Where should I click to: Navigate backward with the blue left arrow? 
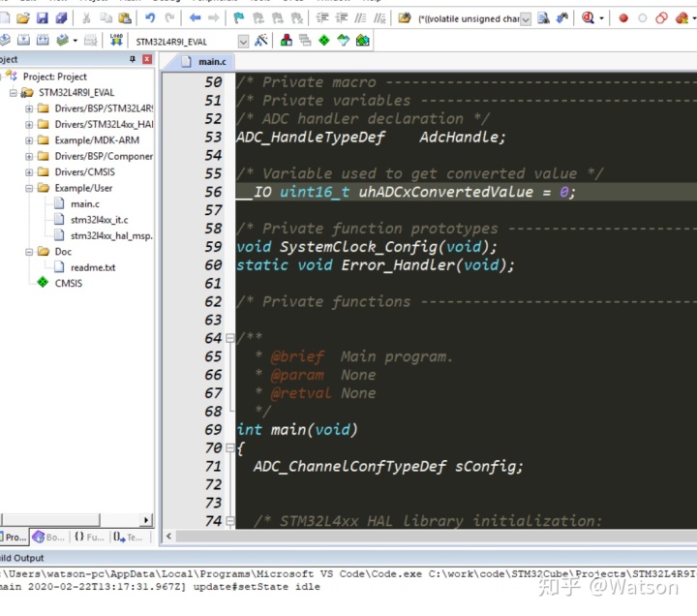pos(195,18)
